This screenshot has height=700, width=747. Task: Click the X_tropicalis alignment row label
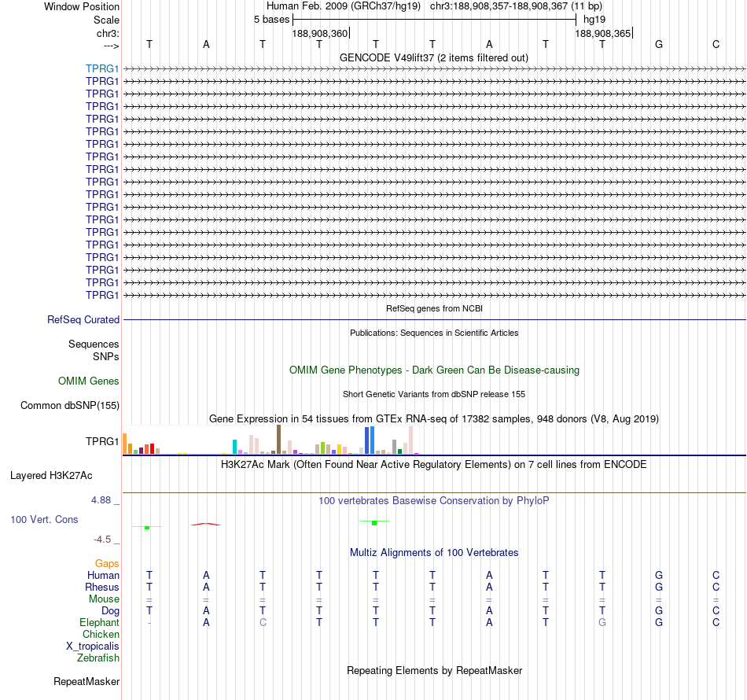pyautogui.click(x=93, y=647)
